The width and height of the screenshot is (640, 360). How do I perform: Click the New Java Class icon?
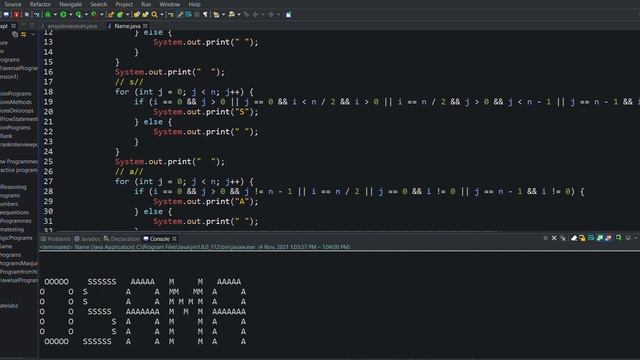120,14
